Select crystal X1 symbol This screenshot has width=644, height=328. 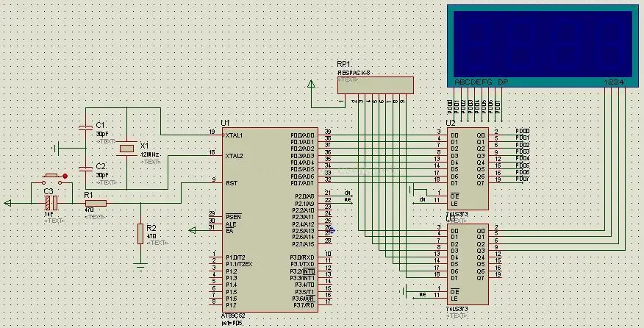(126, 149)
